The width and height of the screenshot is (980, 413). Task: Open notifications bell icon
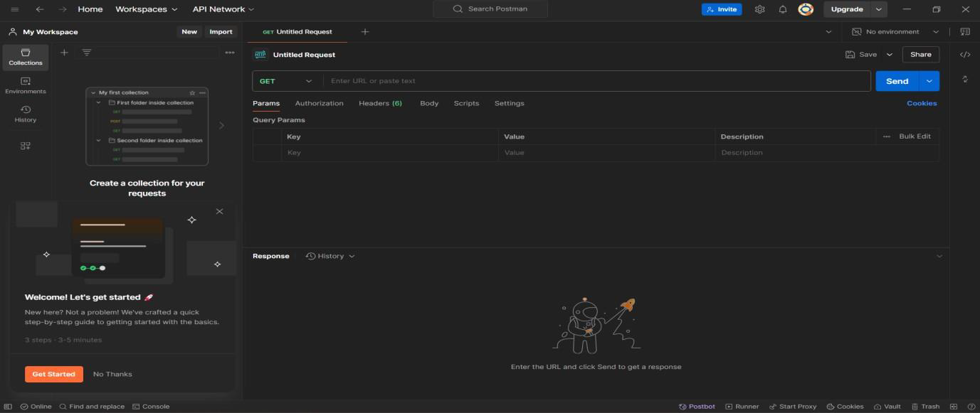(x=783, y=9)
